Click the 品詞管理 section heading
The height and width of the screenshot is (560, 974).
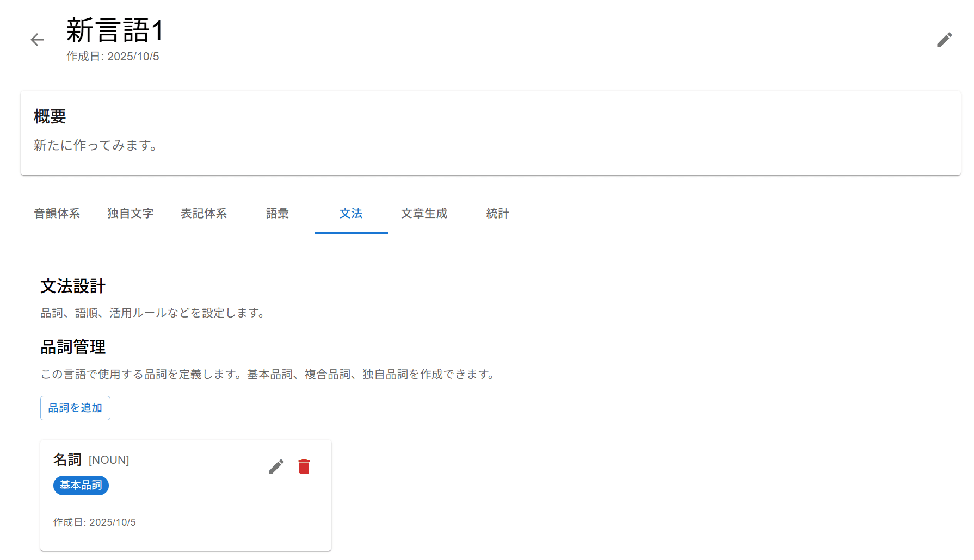(x=73, y=347)
